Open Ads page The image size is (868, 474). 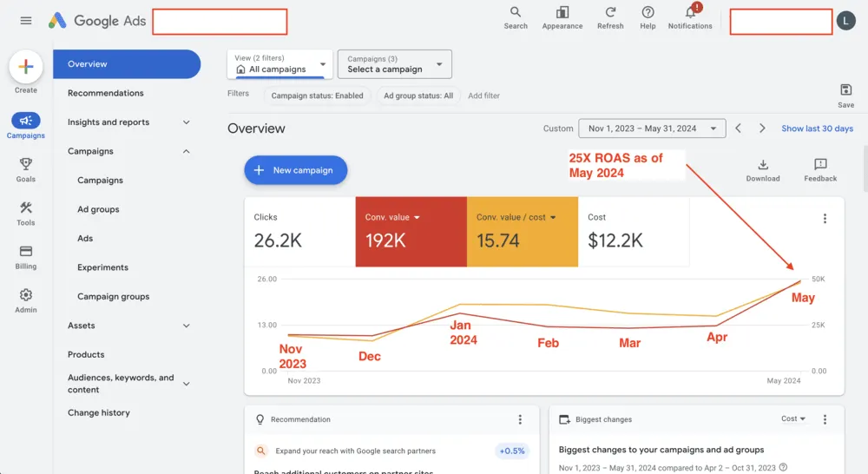point(85,239)
